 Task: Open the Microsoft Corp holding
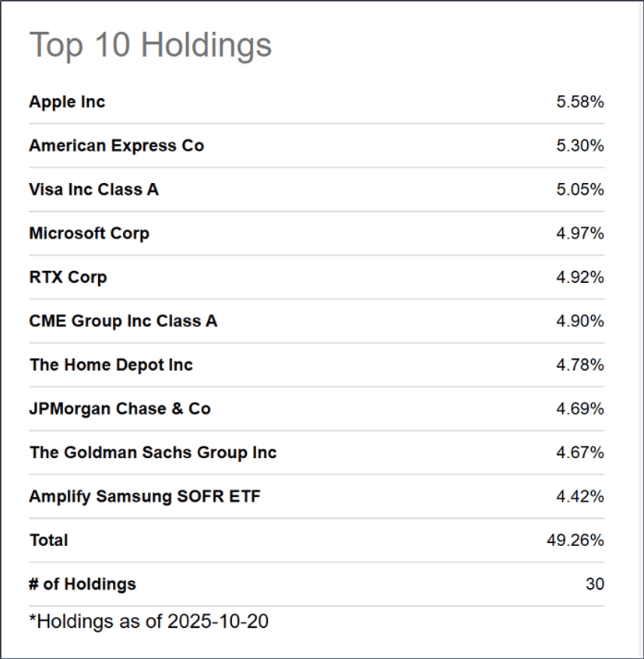(x=89, y=233)
